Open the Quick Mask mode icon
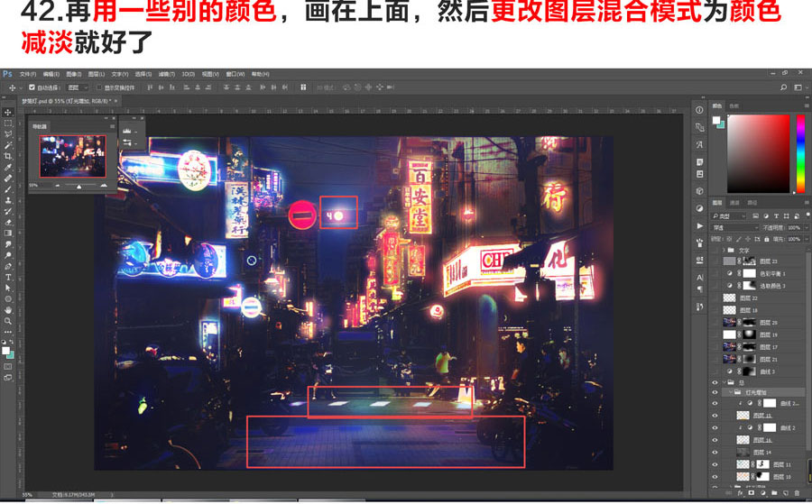This screenshot has height=504, width=812. pos(8,366)
